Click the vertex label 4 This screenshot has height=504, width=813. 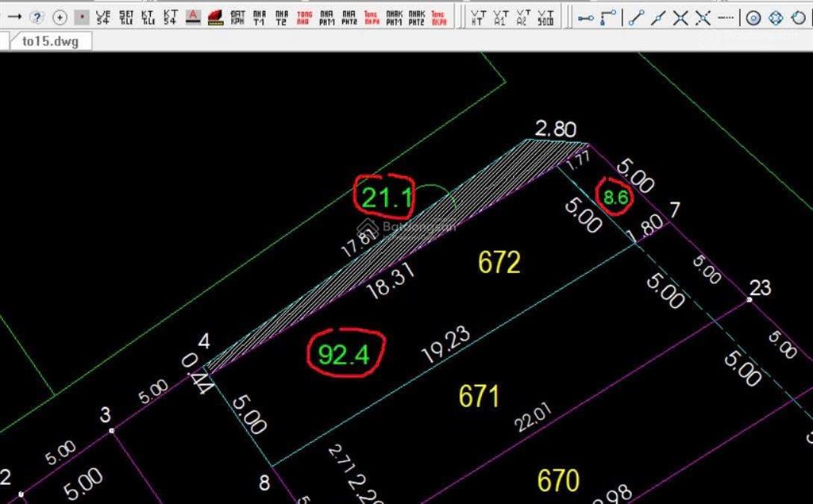[x=204, y=341]
